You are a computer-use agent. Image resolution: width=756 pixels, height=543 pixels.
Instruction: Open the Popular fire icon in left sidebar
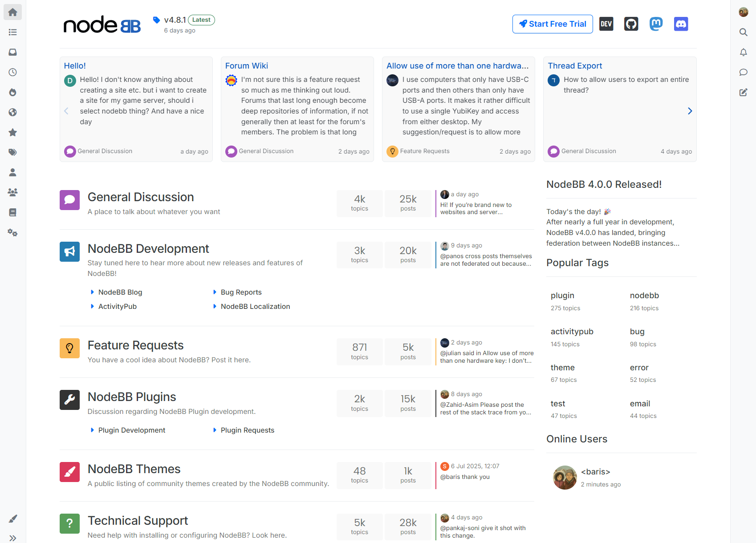pos(12,92)
